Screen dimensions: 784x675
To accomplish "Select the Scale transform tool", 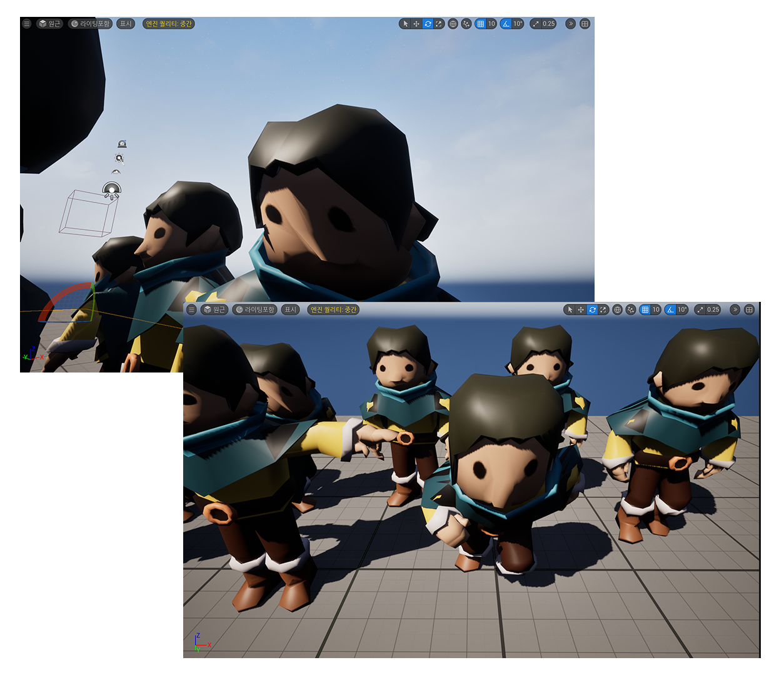I will click(x=439, y=23).
